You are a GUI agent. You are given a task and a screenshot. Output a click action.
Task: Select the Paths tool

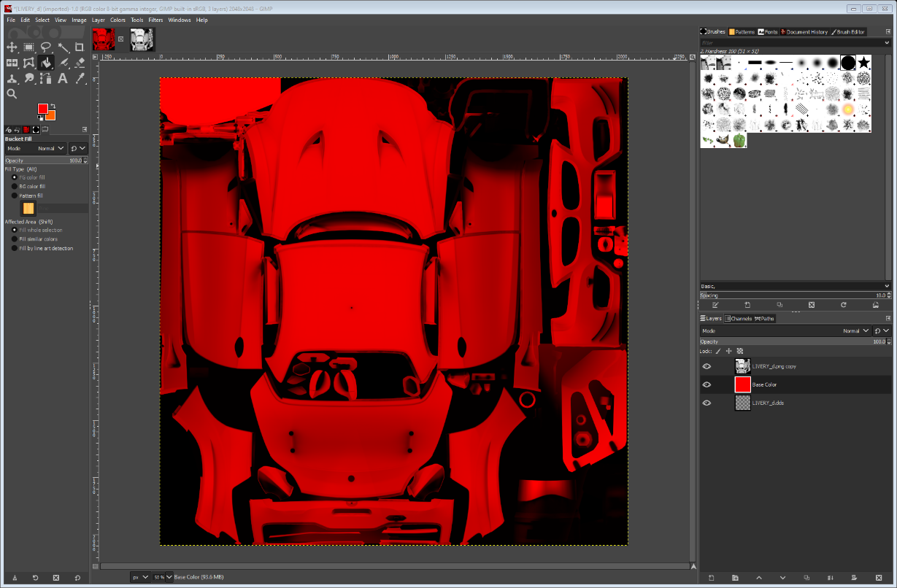click(x=46, y=79)
